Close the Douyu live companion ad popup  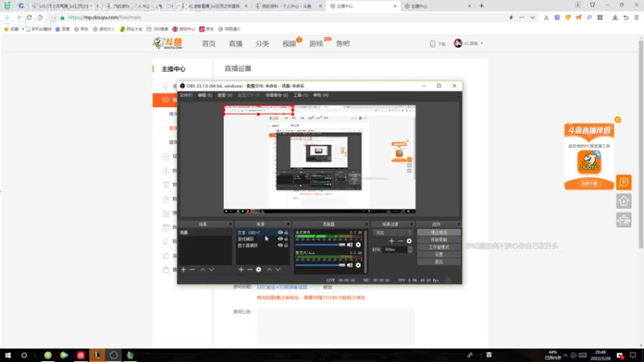(x=617, y=120)
